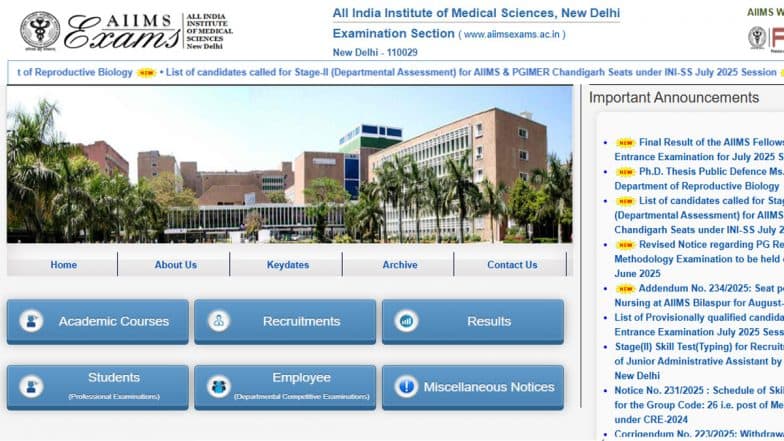Open Miscellaneous Notices section
Image resolution: width=784 pixels, height=441 pixels.
point(472,387)
